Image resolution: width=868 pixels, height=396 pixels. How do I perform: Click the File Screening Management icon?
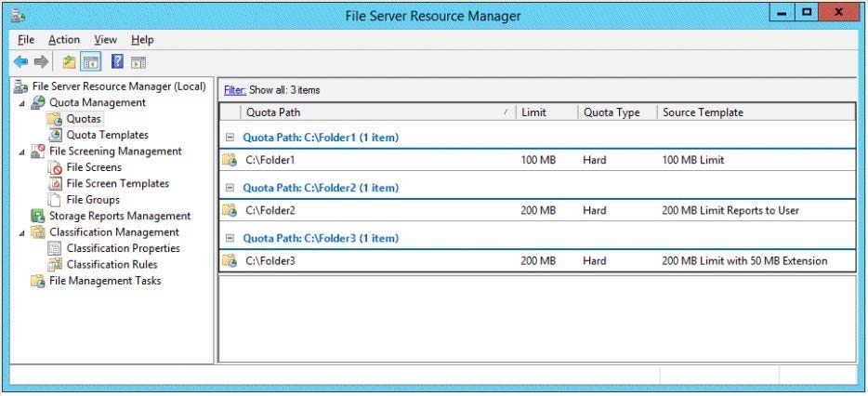click(38, 152)
